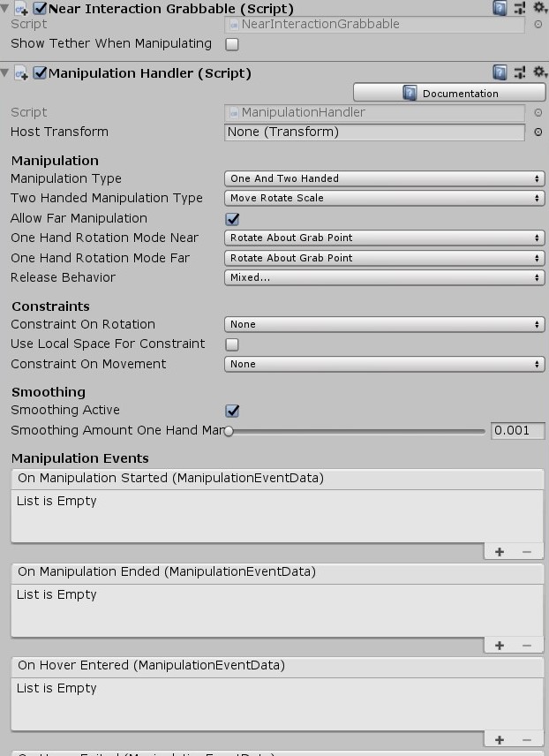The height and width of the screenshot is (756, 549).
Task: Click the Host Transform label
Action: [x=59, y=132]
